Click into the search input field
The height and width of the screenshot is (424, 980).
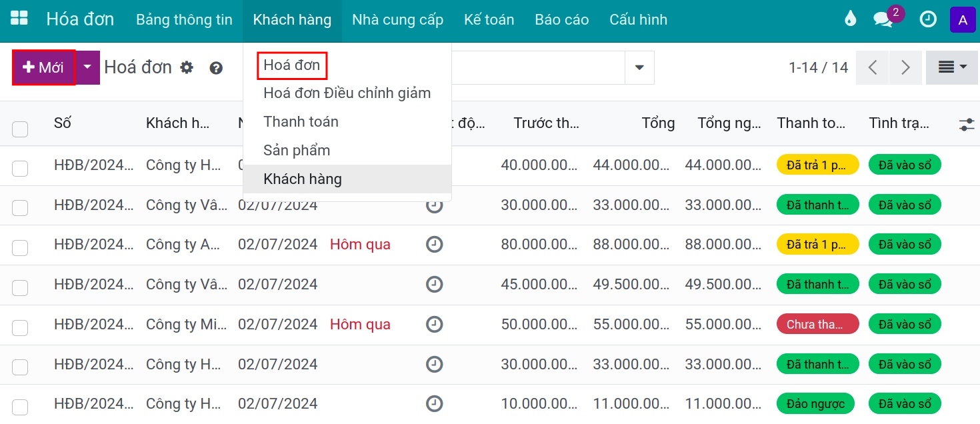pos(538,67)
